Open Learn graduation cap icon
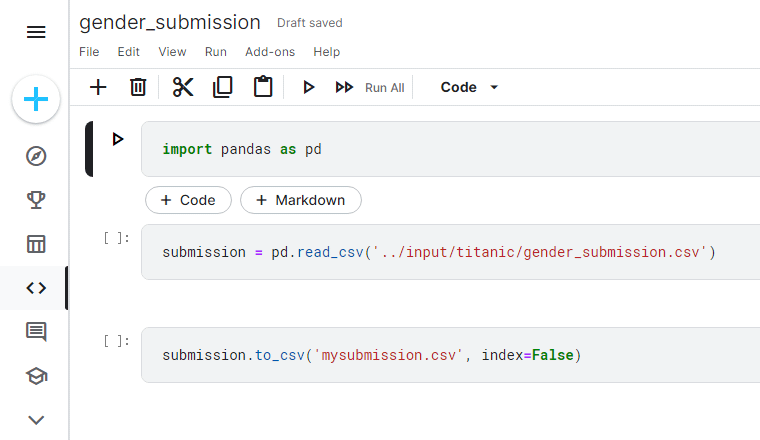Screen dimensions: 760x440 pos(36,376)
